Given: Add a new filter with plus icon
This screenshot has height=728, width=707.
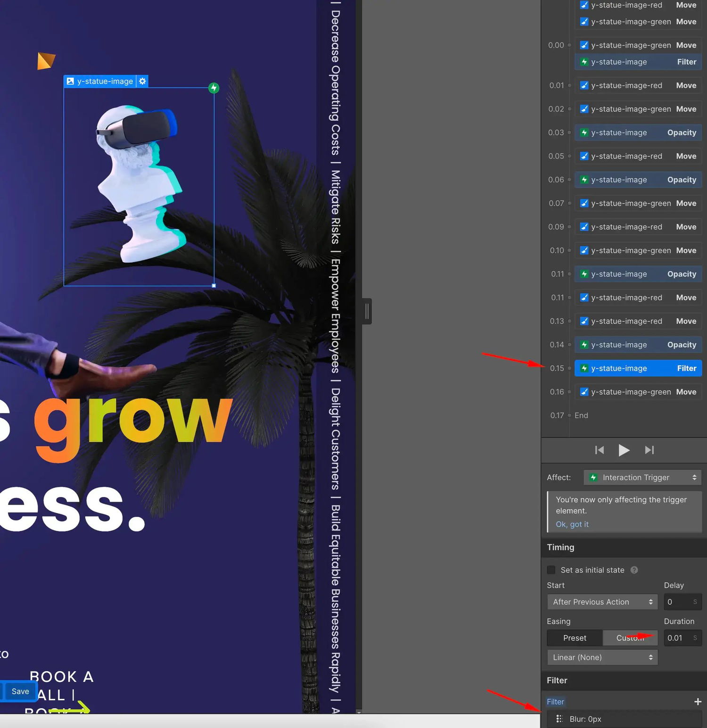Looking at the screenshot, I should point(698,702).
